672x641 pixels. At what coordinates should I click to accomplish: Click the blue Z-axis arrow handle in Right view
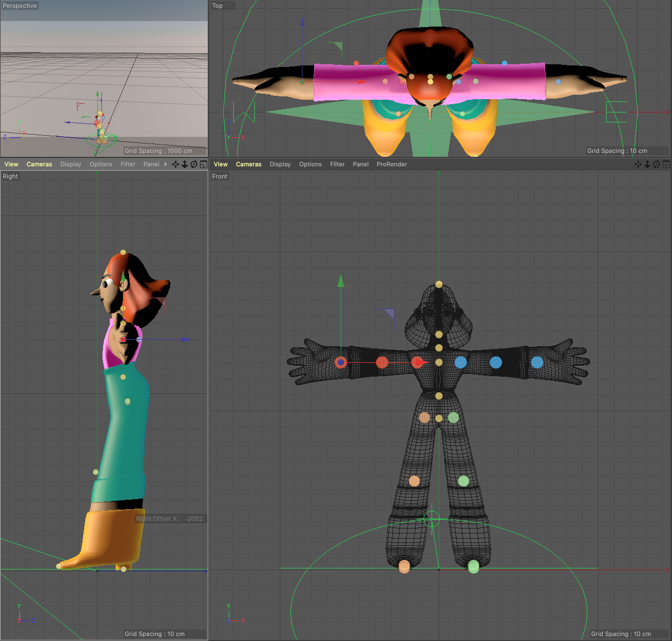[187, 340]
